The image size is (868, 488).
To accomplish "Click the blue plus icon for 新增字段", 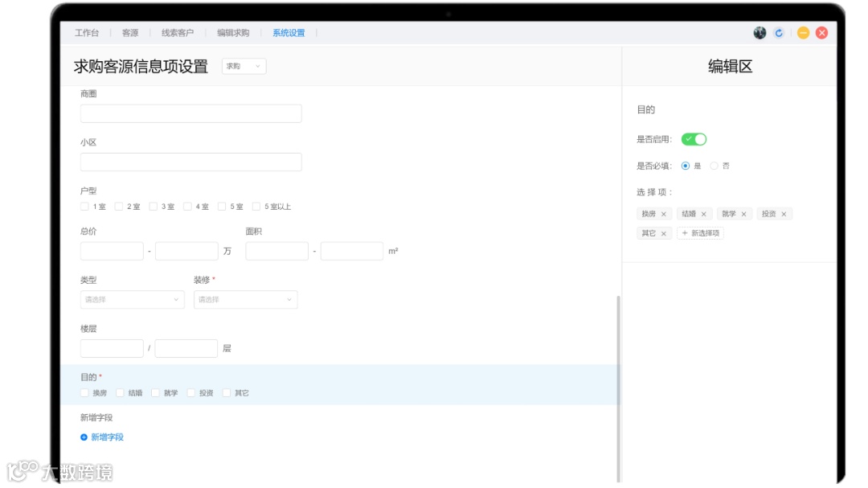I will coord(84,437).
